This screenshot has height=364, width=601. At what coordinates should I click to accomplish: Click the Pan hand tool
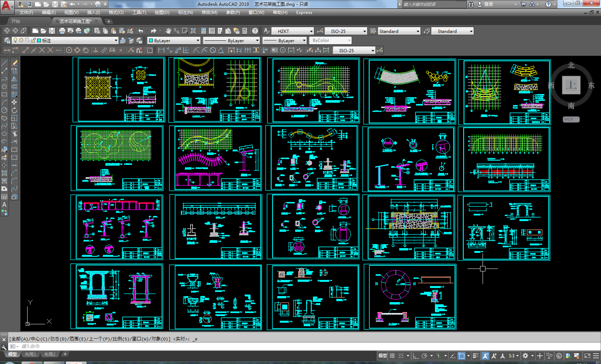pyautogui.click(x=168, y=31)
